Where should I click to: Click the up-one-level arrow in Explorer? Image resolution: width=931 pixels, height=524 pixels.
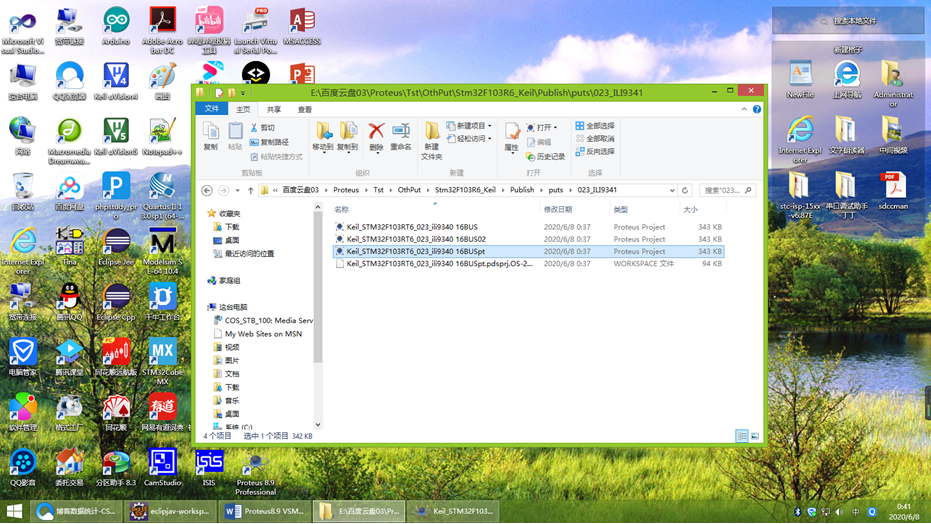(x=251, y=190)
